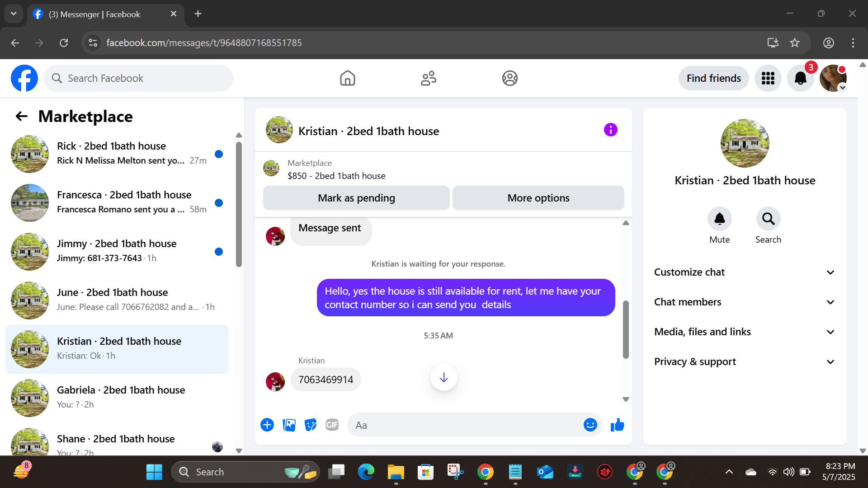Mute this conversation with bell button

click(x=719, y=219)
